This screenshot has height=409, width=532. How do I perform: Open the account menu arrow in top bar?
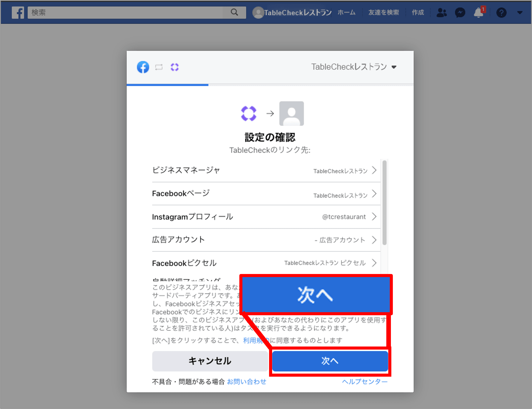520,13
